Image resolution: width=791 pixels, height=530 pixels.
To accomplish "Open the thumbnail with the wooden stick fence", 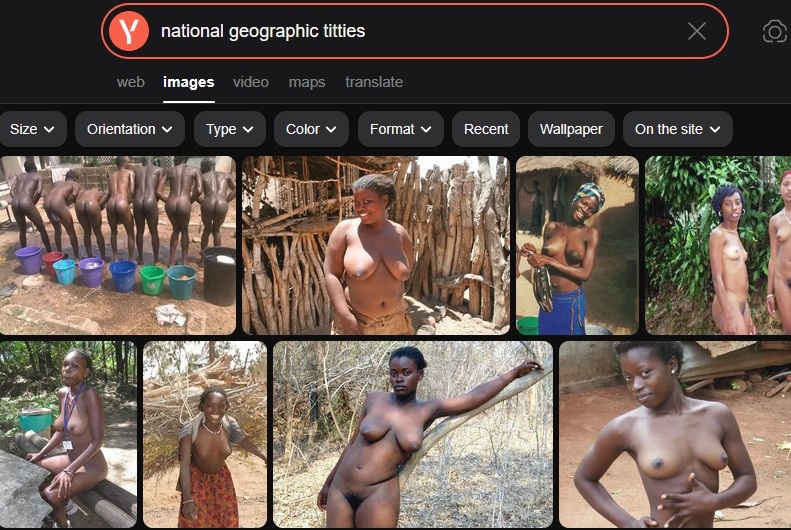I will point(376,245).
